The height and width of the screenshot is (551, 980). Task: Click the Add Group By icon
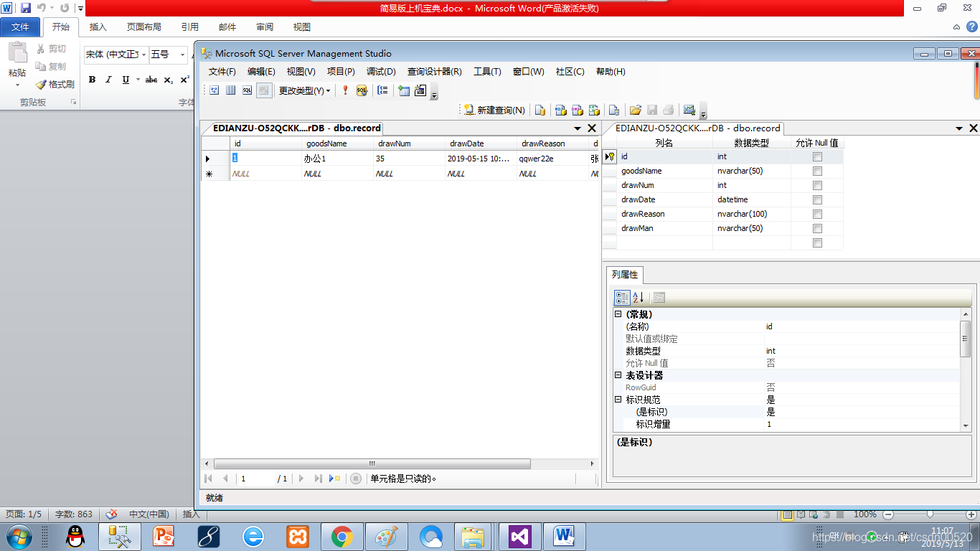383,90
